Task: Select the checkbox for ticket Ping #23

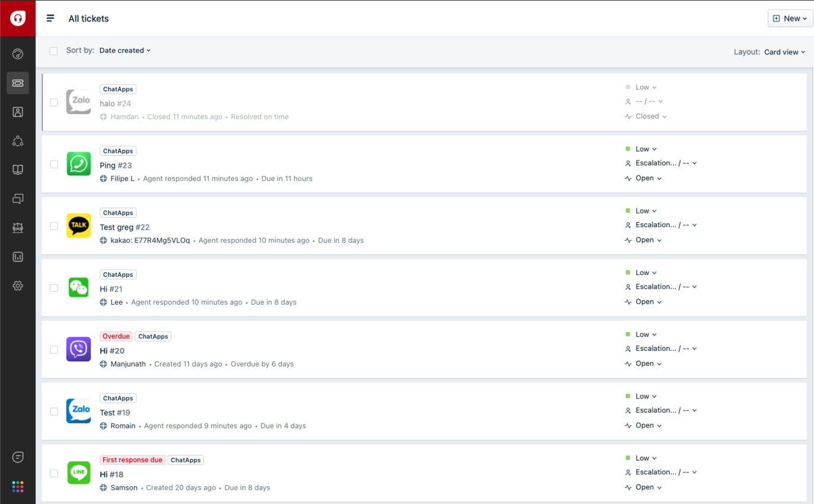Action: coord(54,164)
